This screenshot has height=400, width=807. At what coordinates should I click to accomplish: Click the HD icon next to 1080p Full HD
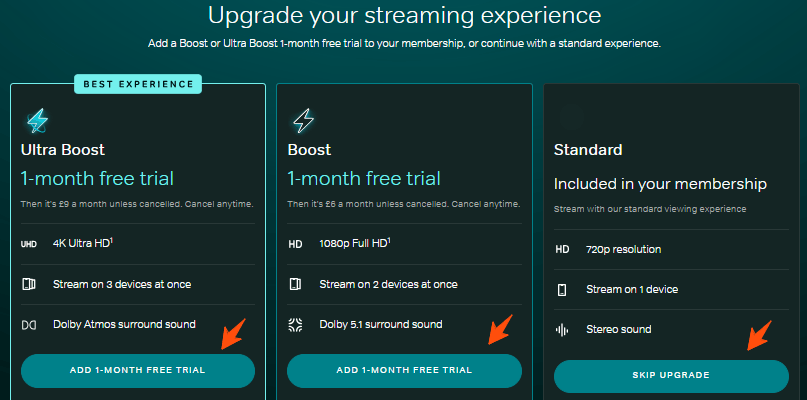coord(295,244)
